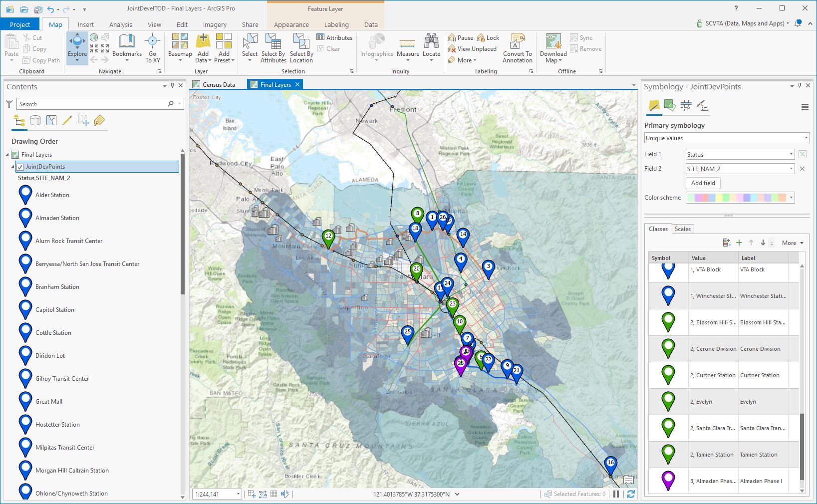Click Cut in the Clipboard group

tap(32, 37)
